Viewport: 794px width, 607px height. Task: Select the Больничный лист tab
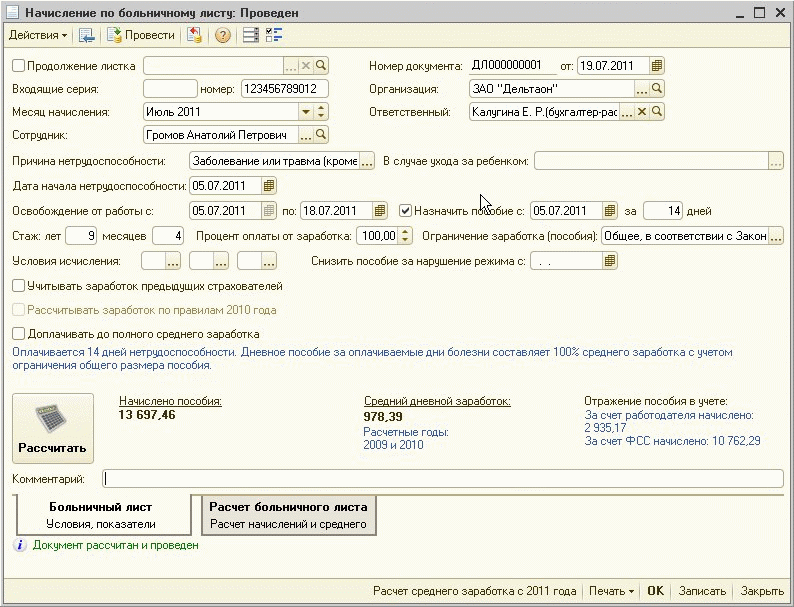(100, 515)
